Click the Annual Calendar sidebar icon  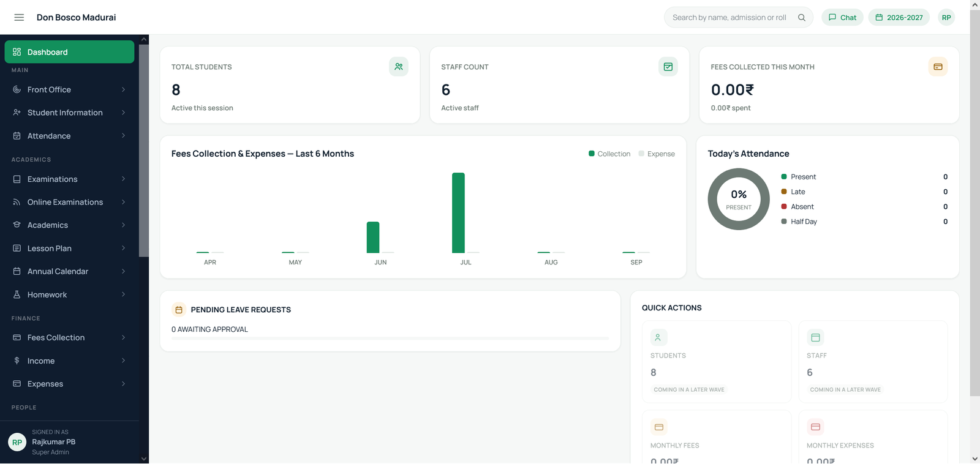coord(17,271)
